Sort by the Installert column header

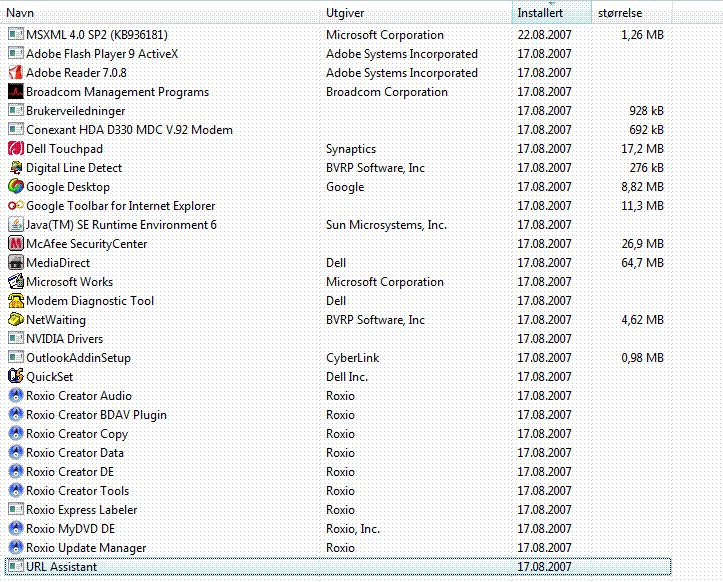(551, 12)
